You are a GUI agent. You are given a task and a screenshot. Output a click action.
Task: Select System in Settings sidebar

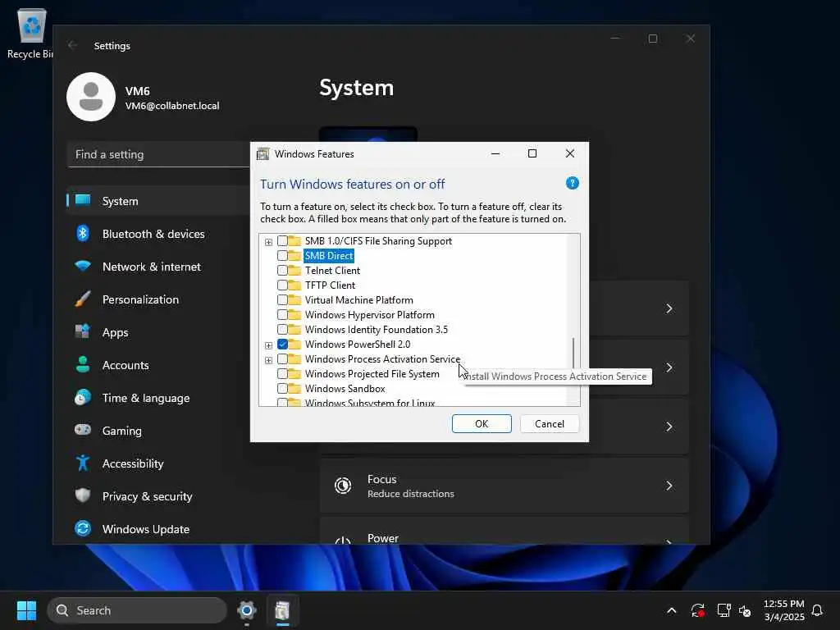[157, 201]
